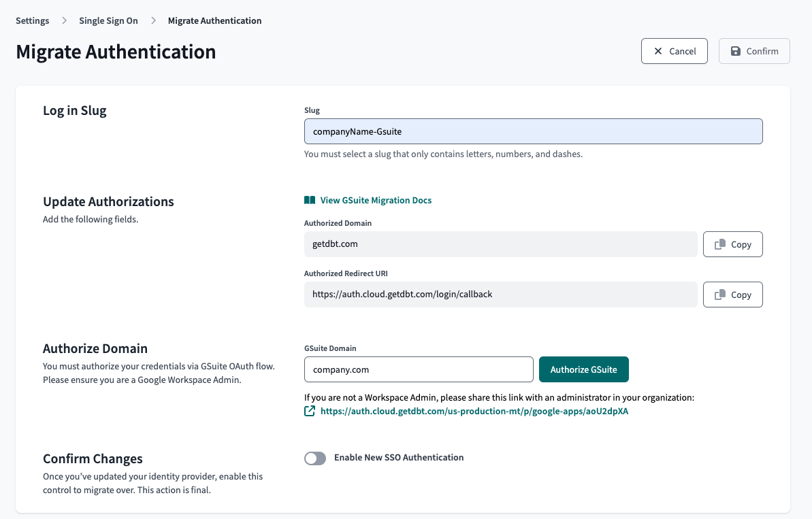Click the book icon before View GSuite Migration Docs

click(x=308, y=200)
